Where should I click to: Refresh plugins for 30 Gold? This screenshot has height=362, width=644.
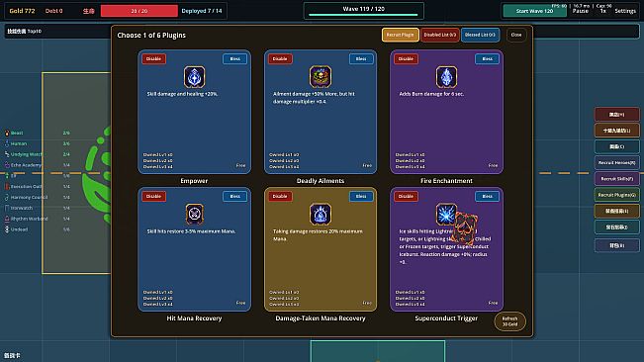[509, 321]
